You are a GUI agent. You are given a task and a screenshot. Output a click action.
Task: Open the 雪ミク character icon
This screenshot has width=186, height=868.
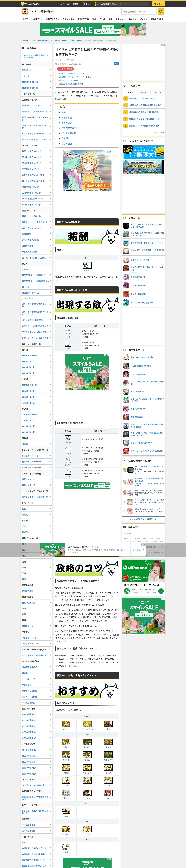tap(66, 793)
